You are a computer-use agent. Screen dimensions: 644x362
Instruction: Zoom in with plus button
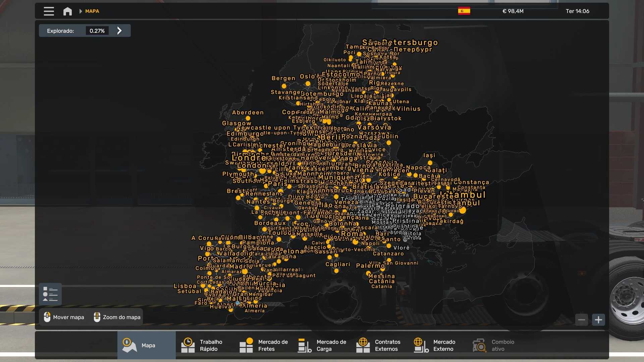pos(598,320)
